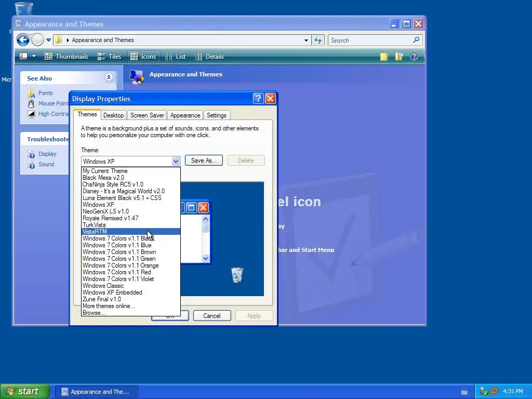Choose the Browse... entry
The width and height of the screenshot is (532, 399).
(x=131, y=313)
